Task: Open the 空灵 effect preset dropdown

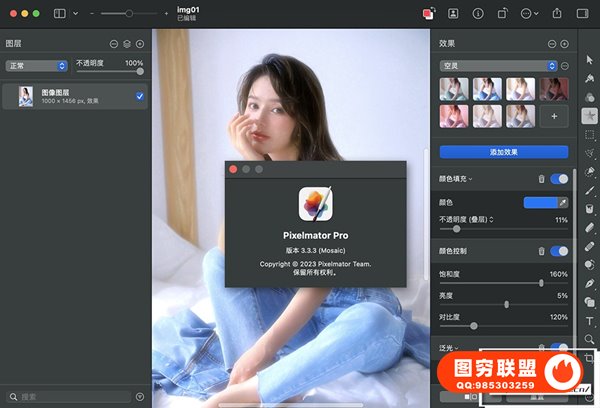Action: [497, 65]
